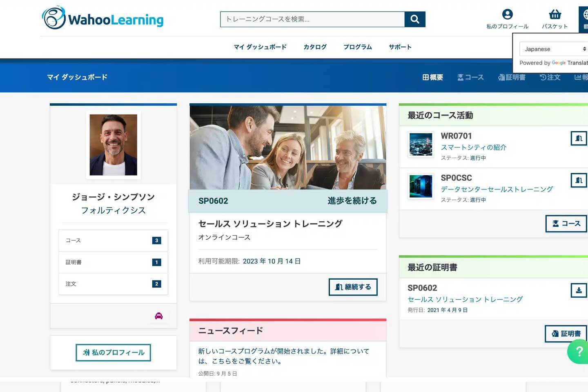The image size is (588, 392).
Task: Click the purple car icon in profile card
Action: point(159,316)
